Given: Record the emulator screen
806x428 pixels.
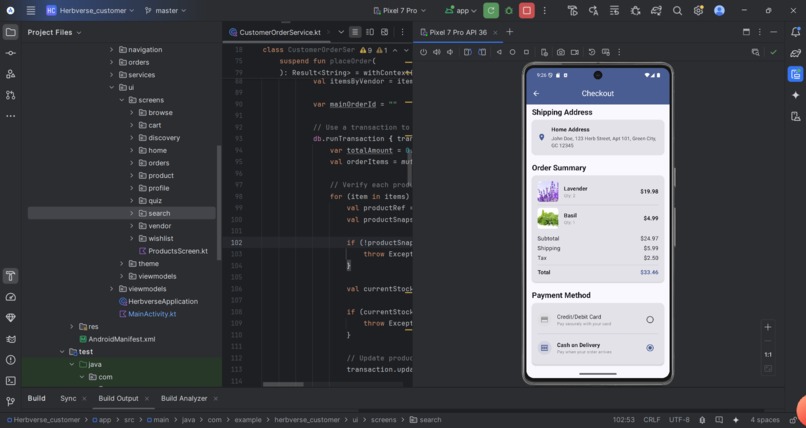Looking at the screenshot, I should (575, 52).
